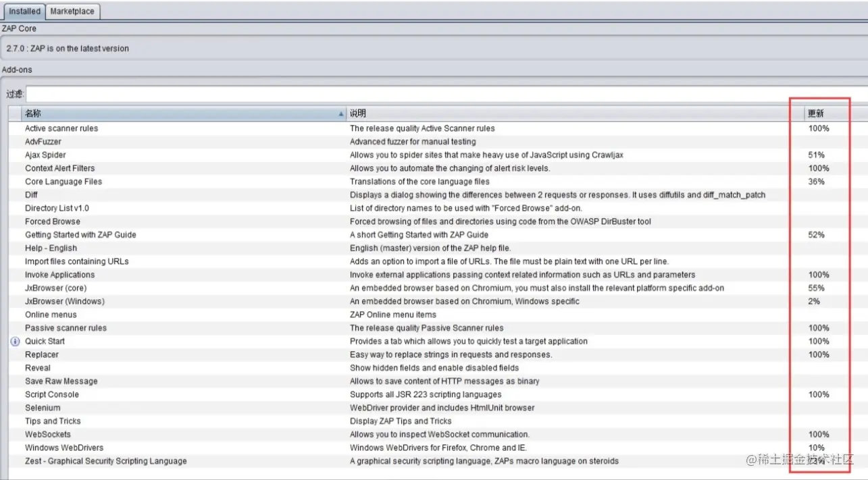The height and width of the screenshot is (480, 868).
Task: Select the JxBrowser (Windows) row
Action: 438,302
